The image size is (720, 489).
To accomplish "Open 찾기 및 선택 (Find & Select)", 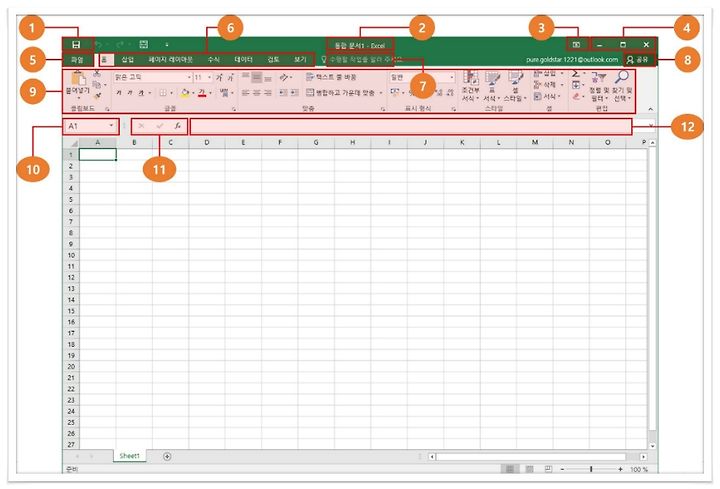I will [x=622, y=86].
